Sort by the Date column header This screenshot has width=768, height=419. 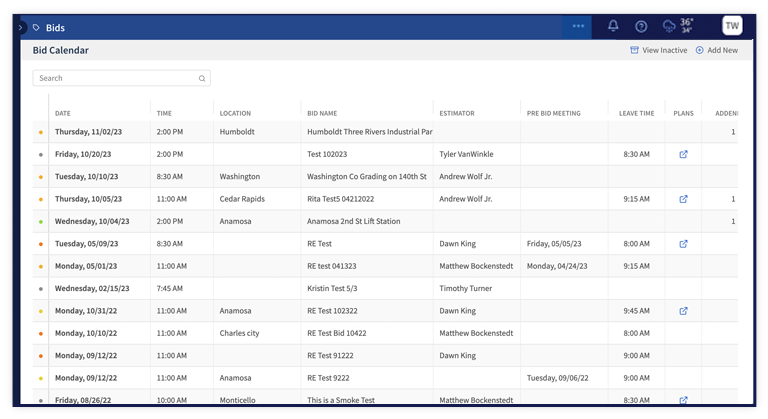click(x=63, y=113)
